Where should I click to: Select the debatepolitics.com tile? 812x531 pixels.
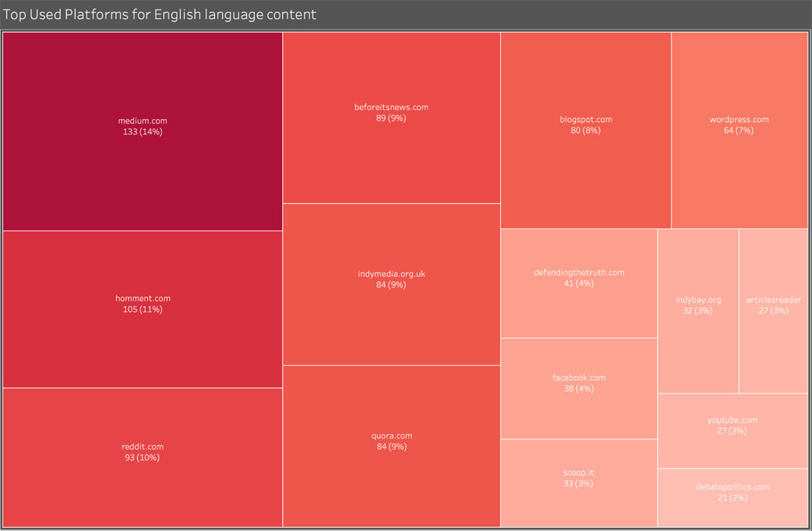(x=733, y=498)
